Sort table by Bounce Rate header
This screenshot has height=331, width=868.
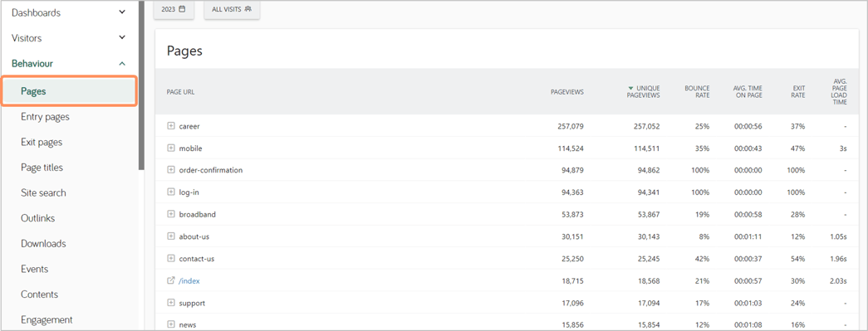click(697, 92)
